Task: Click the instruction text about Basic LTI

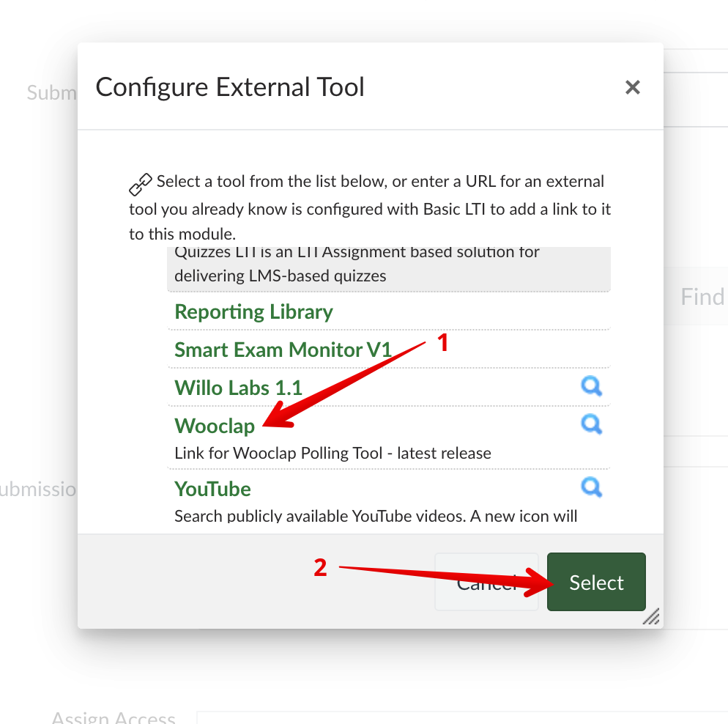Action: (x=370, y=209)
